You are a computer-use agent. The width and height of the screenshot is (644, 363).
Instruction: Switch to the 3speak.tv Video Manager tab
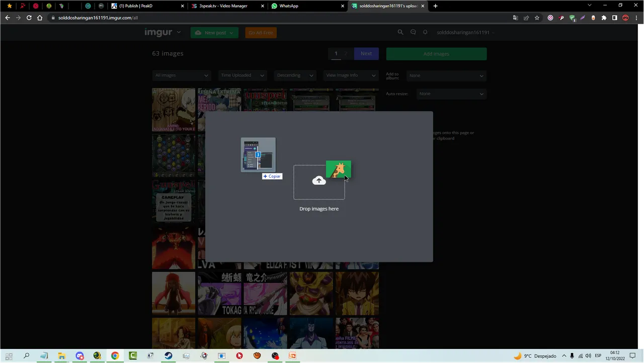[x=223, y=6]
